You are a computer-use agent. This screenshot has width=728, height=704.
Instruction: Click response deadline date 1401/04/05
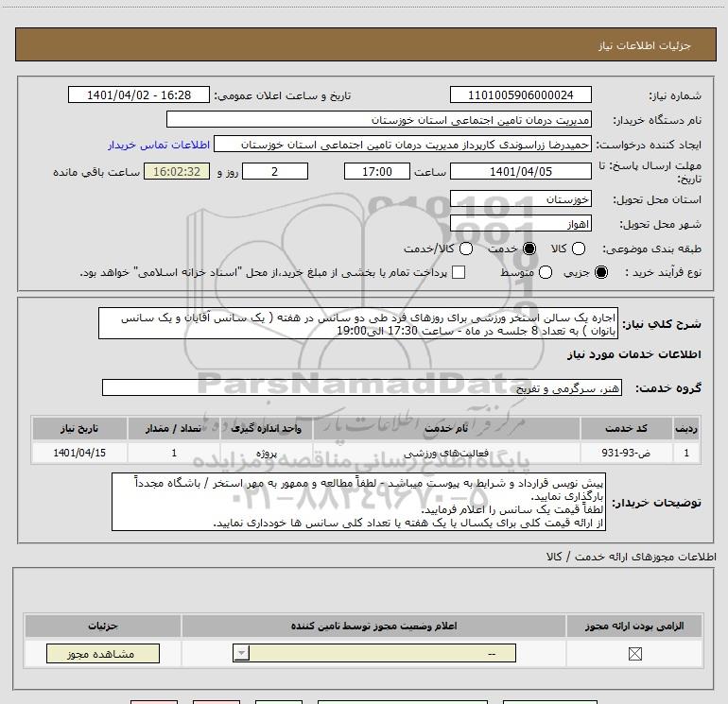pos(520,171)
